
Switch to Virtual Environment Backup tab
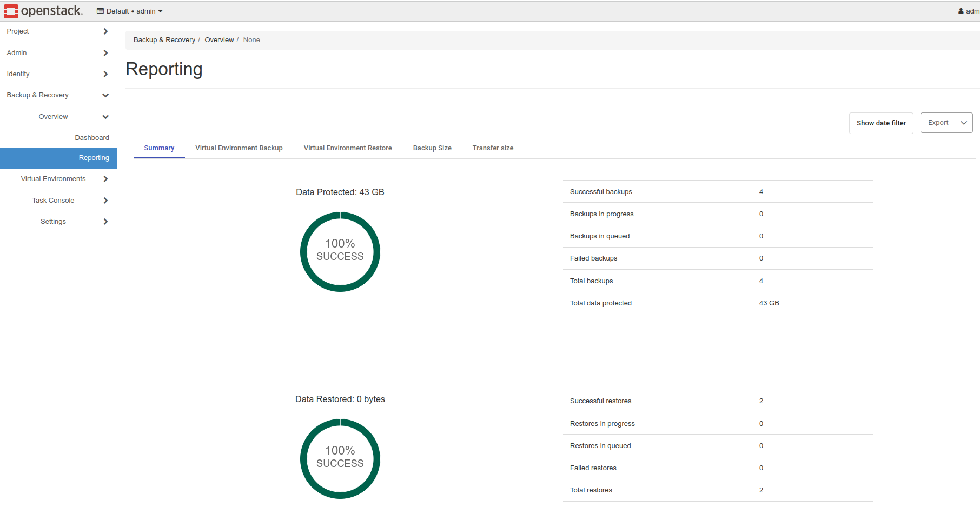click(x=239, y=148)
